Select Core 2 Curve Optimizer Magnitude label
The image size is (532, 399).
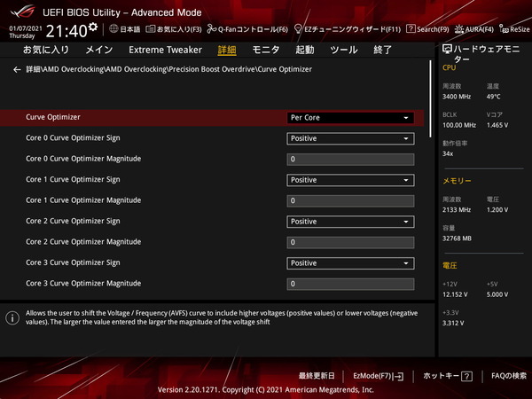(83, 242)
